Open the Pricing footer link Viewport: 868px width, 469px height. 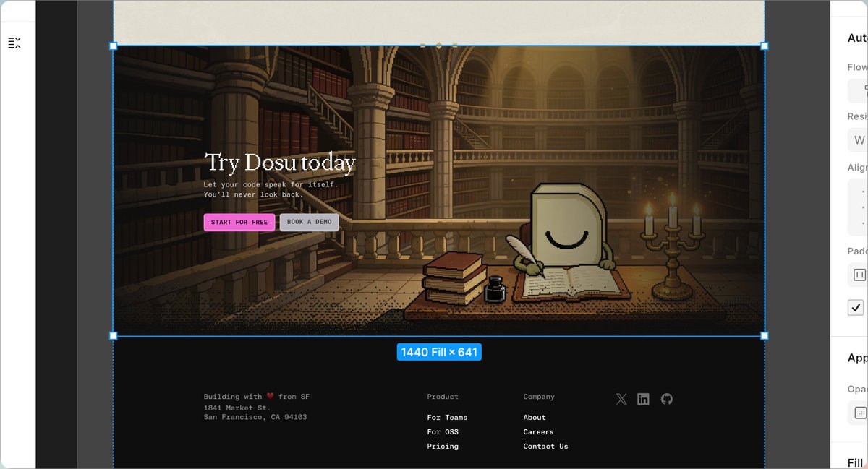(x=443, y=447)
